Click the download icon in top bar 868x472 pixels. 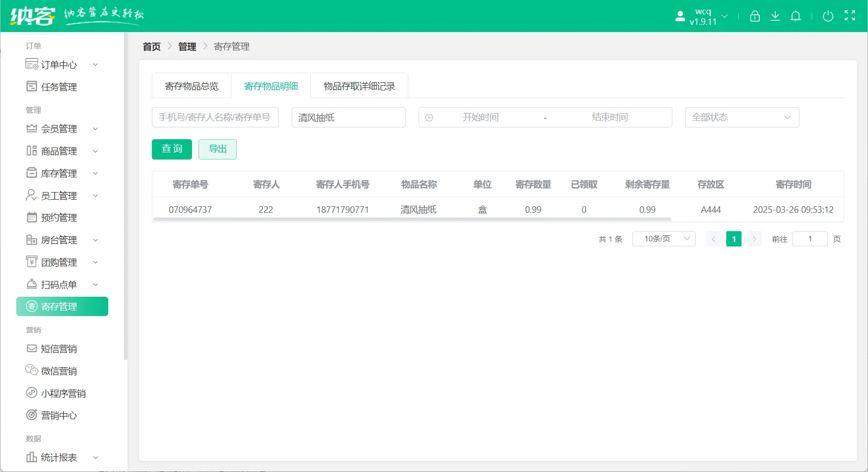(x=775, y=16)
